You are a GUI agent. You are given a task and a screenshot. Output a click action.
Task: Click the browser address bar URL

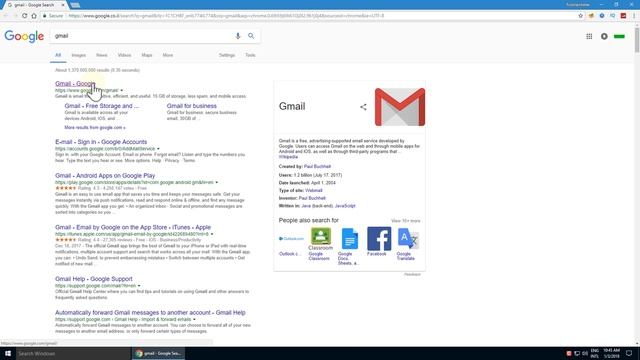pyautogui.click(x=227, y=16)
